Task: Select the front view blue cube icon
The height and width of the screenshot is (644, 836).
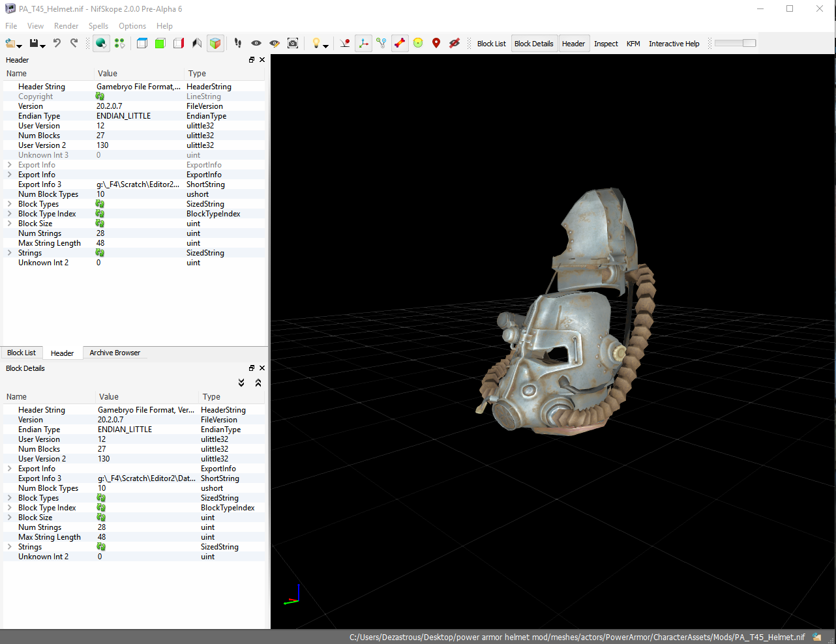Action: point(142,43)
